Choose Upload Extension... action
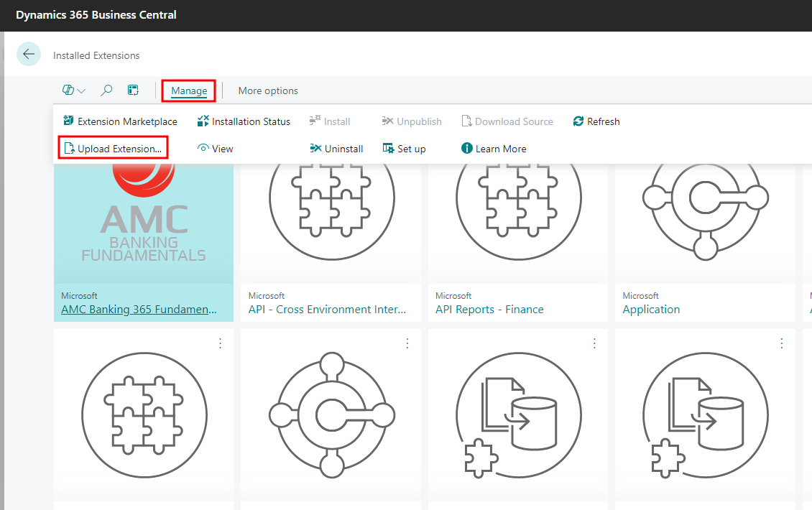812x510 pixels. pos(113,149)
